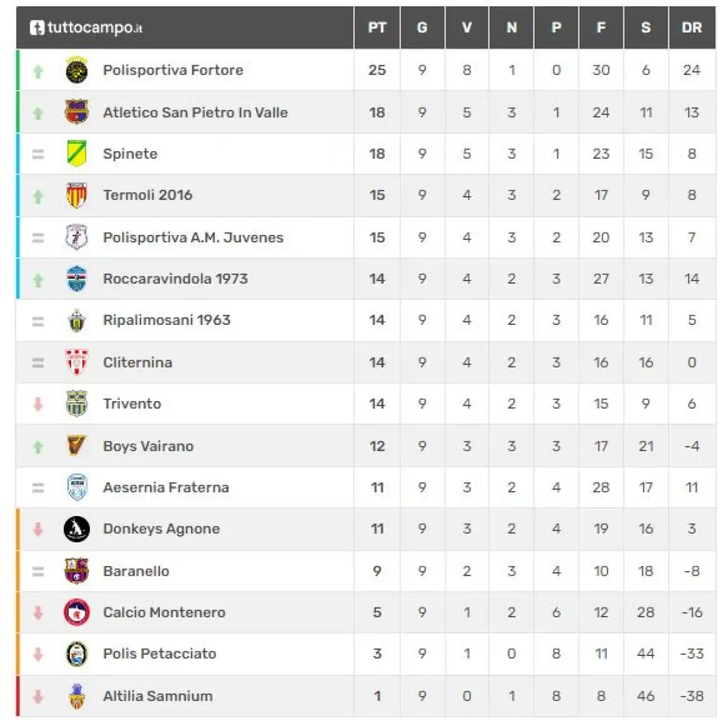
Task: Click the Ripalimosani 1963 team name
Action: [167, 320]
